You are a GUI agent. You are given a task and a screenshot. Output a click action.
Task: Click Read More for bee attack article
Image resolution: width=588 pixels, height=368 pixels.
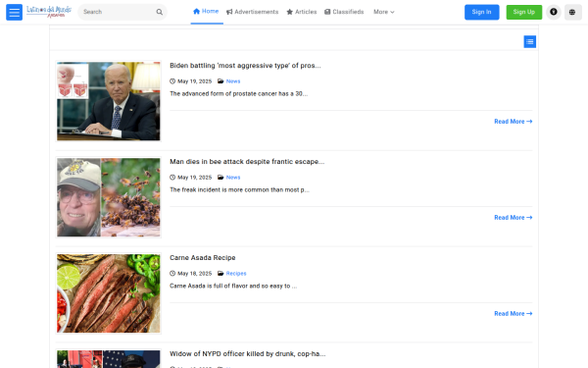[x=513, y=218]
